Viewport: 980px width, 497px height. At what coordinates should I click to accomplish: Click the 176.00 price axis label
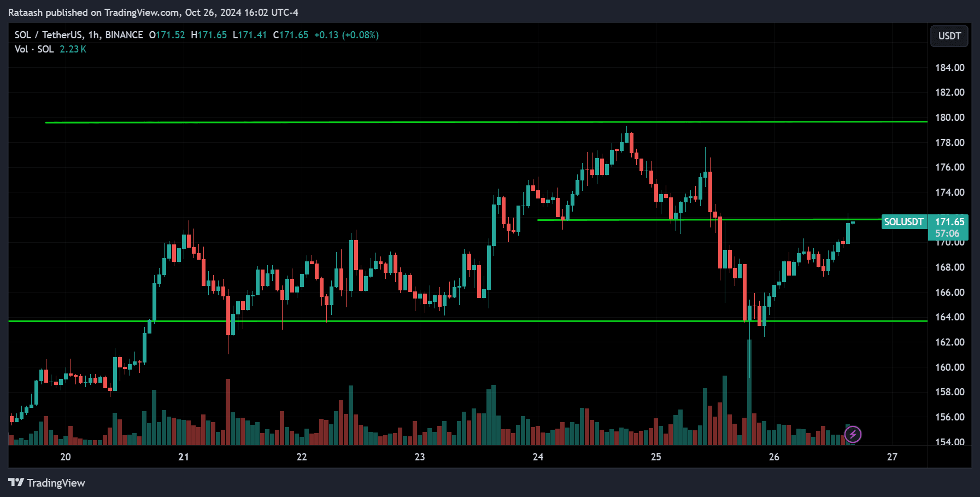pos(950,167)
